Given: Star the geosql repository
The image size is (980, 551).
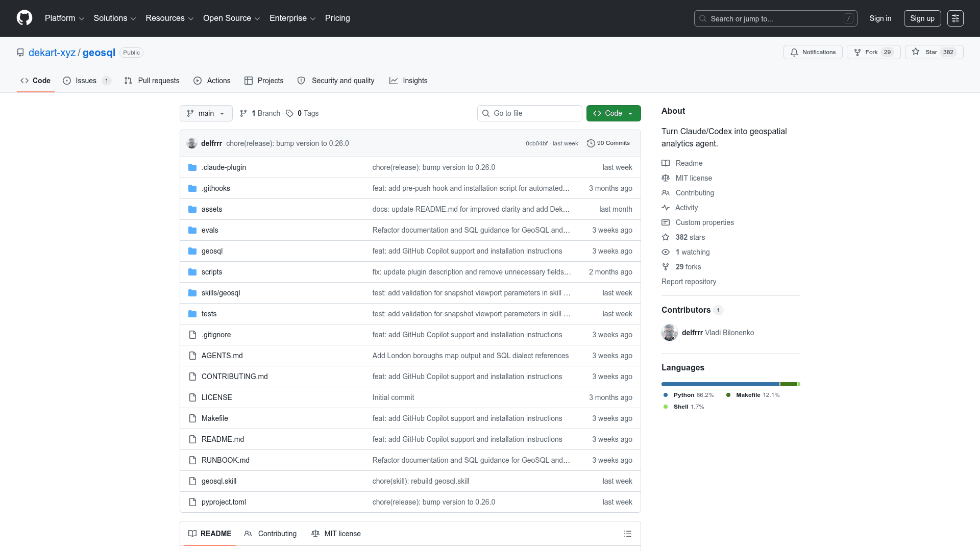Looking at the screenshot, I should [x=925, y=52].
